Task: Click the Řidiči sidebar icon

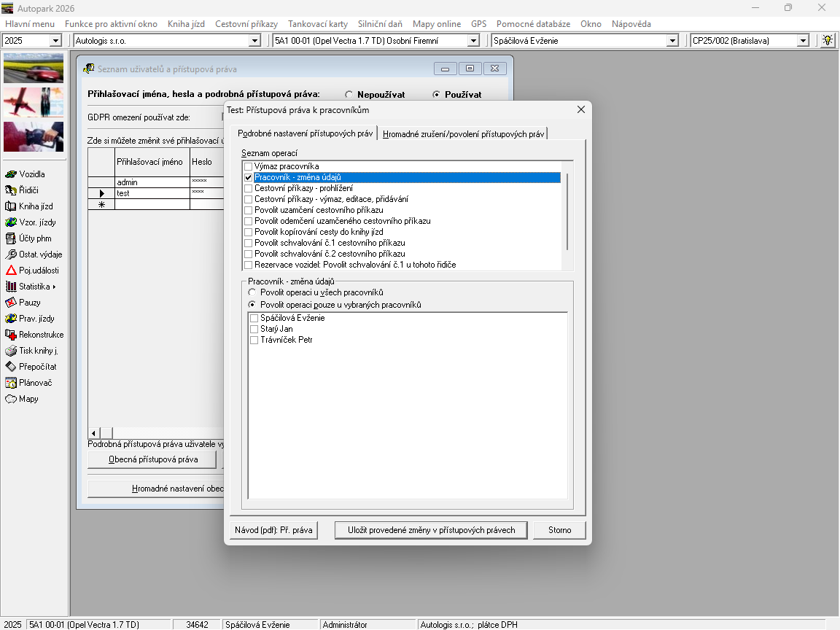Action: (x=11, y=190)
